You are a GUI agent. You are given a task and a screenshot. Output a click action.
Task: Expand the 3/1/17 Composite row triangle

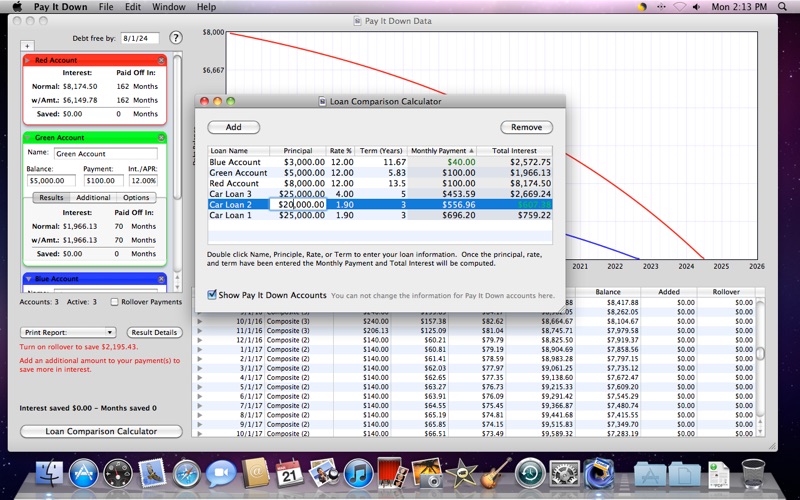(199, 368)
